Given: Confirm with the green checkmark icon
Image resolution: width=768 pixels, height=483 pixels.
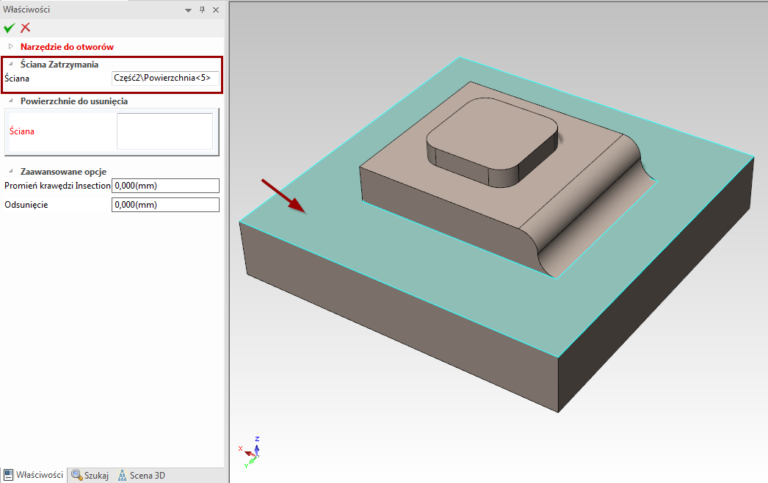Looking at the screenshot, I should (9, 28).
